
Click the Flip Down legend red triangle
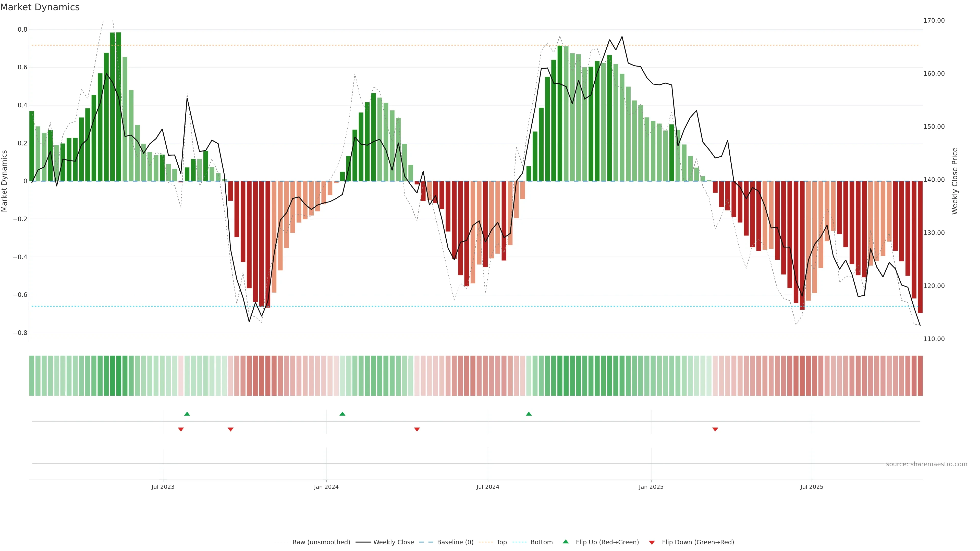(652, 543)
